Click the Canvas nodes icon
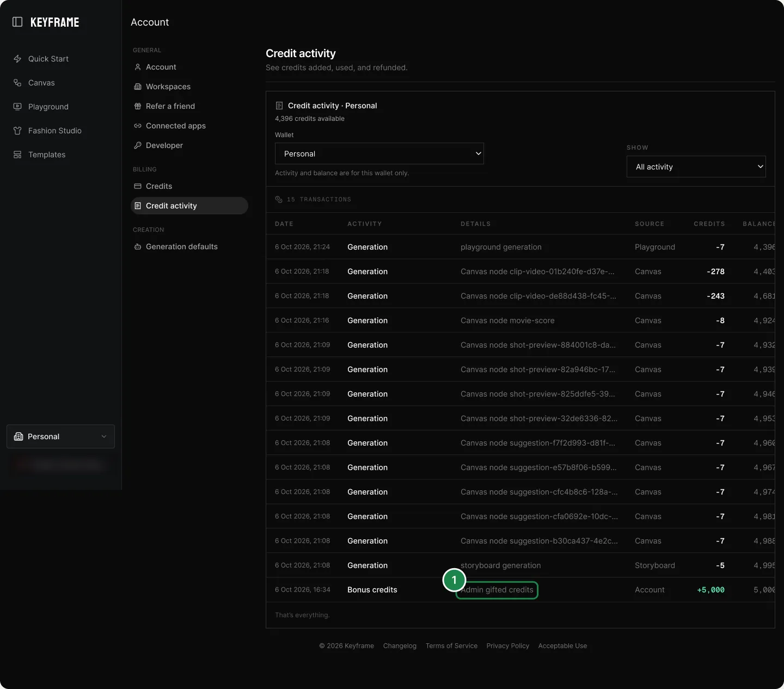Screen dimensions: 784x689 pyautogui.click(x=17, y=83)
